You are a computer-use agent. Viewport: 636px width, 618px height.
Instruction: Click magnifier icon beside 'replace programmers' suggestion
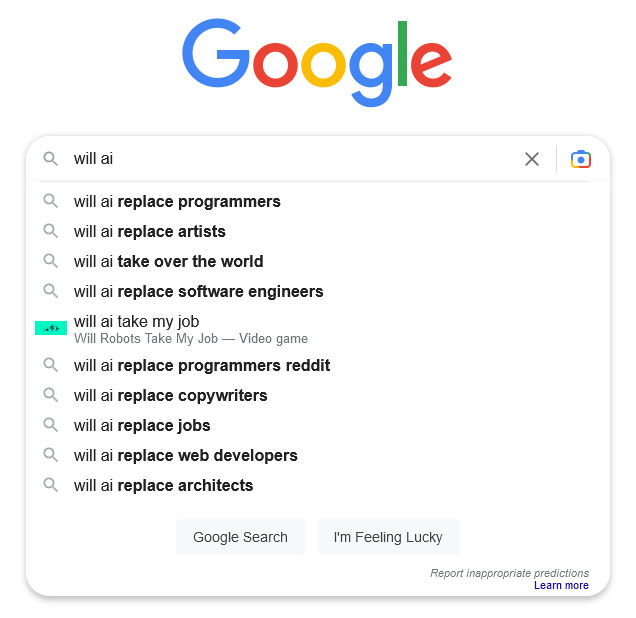50,201
